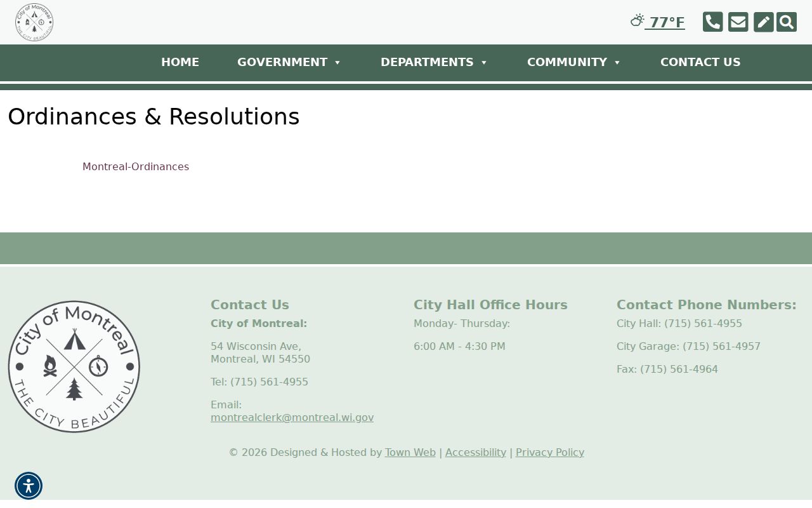This screenshot has width=812, height=508.
Task: Click the Tel: (715) 561-4955 text
Action: click(x=259, y=382)
